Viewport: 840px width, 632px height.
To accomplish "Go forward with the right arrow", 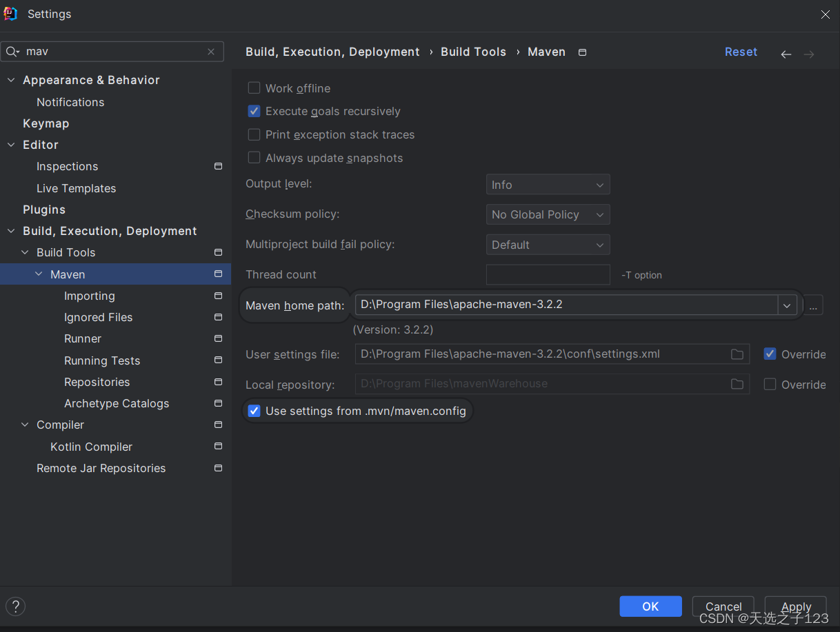I will pyautogui.click(x=809, y=54).
